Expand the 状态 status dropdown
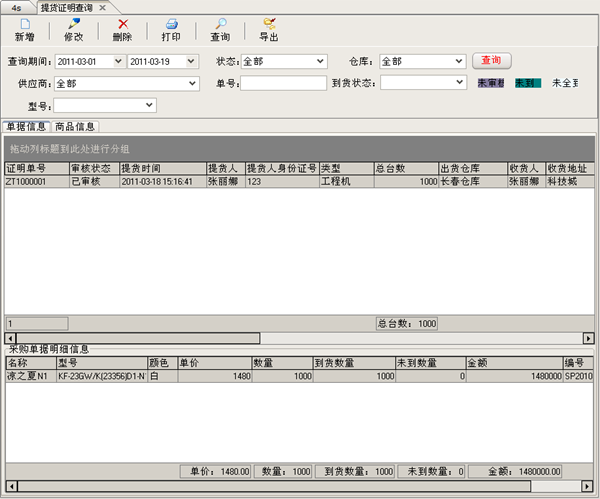The image size is (600, 499). pos(319,61)
